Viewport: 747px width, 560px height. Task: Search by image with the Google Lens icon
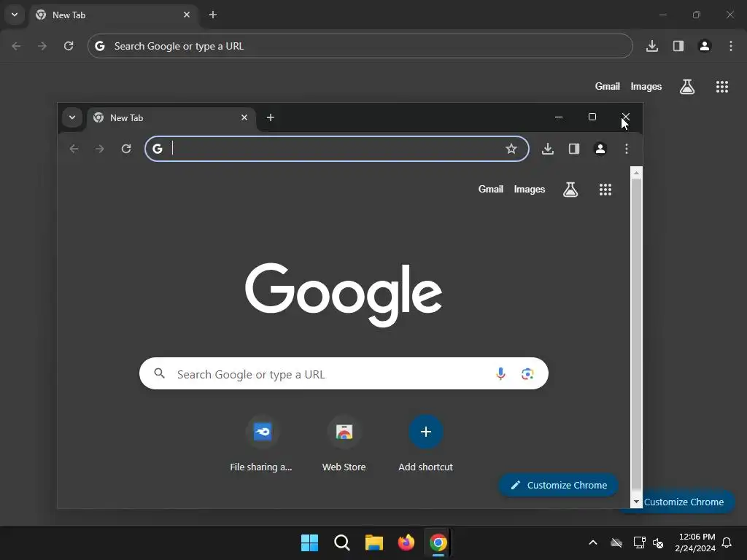[527, 374]
